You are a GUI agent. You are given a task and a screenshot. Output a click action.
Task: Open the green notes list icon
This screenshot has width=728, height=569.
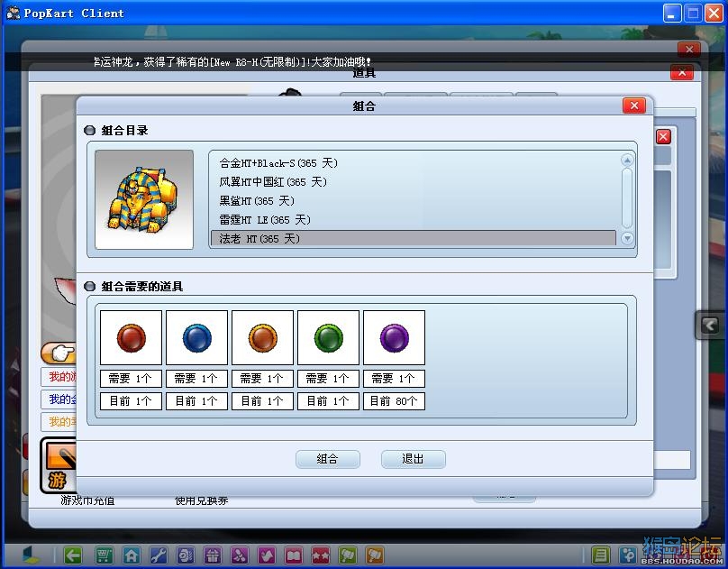click(x=600, y=555)
